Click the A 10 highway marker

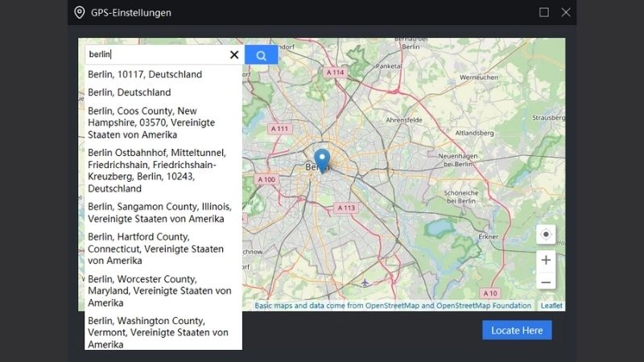pos(490,293)
